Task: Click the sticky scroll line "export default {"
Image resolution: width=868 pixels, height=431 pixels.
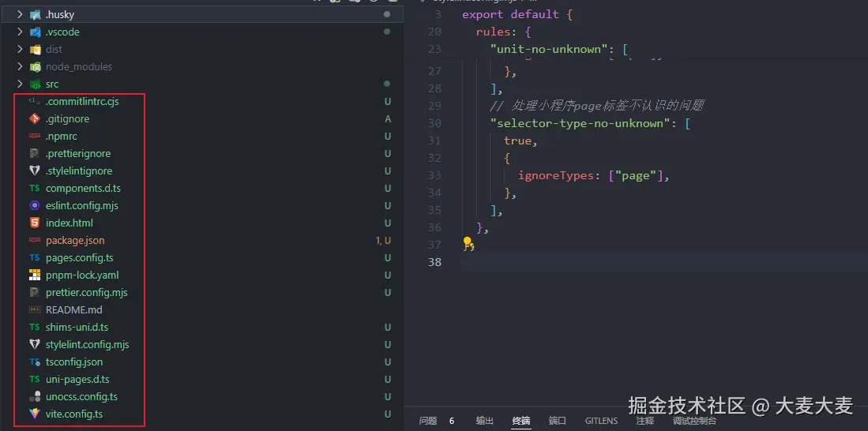Action: click(517, 14)
